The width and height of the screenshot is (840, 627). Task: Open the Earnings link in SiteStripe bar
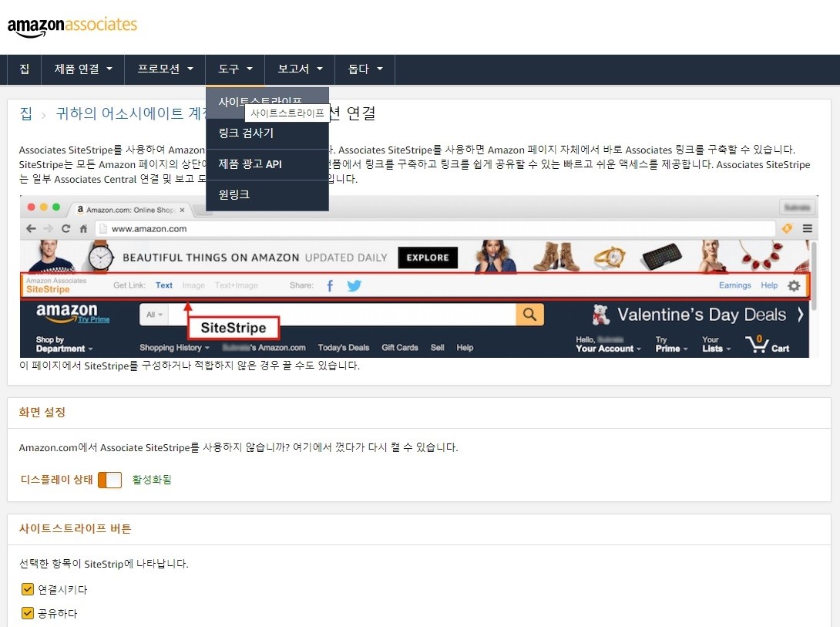[734, 285]
